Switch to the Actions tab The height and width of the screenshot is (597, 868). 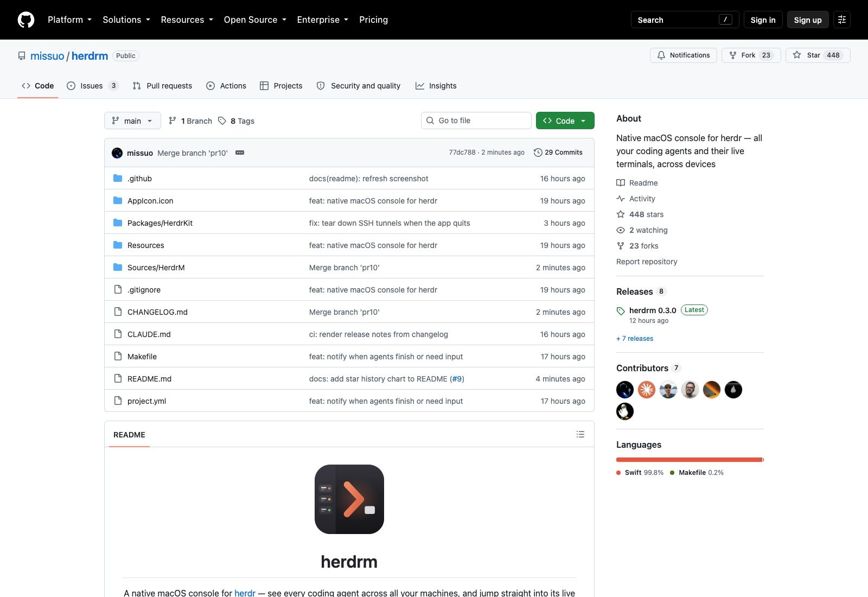226,86
